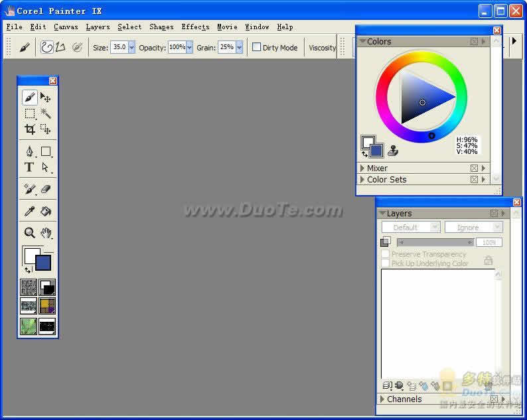Viewport: 527px width, 420px height.
Task: Hide the Colors palette via box toggle
Action: coord(474,41)
